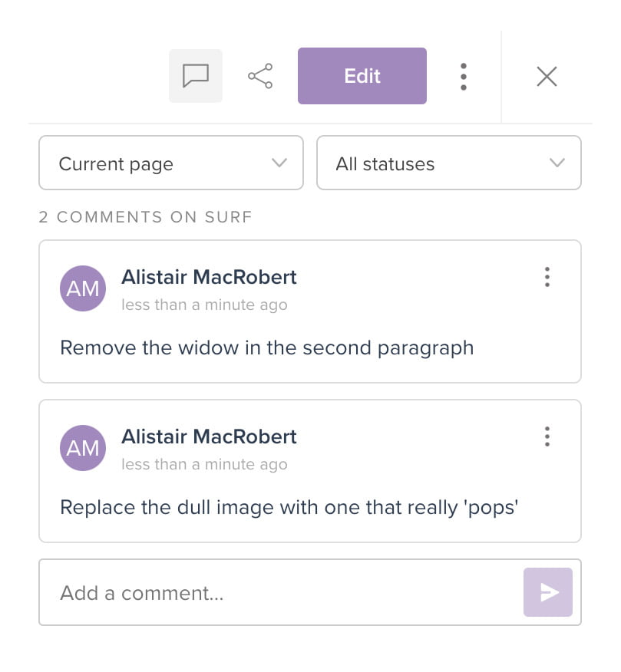Open options menu for the dull image comment
621x672 pixels.
(x=547, y=436)
